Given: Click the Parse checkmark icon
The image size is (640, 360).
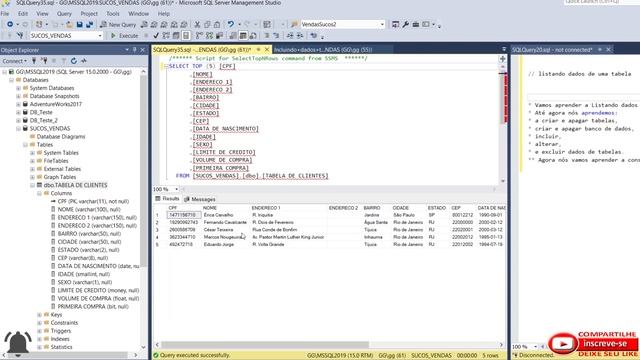Looking at the screenshot, I should coord(156,36).
